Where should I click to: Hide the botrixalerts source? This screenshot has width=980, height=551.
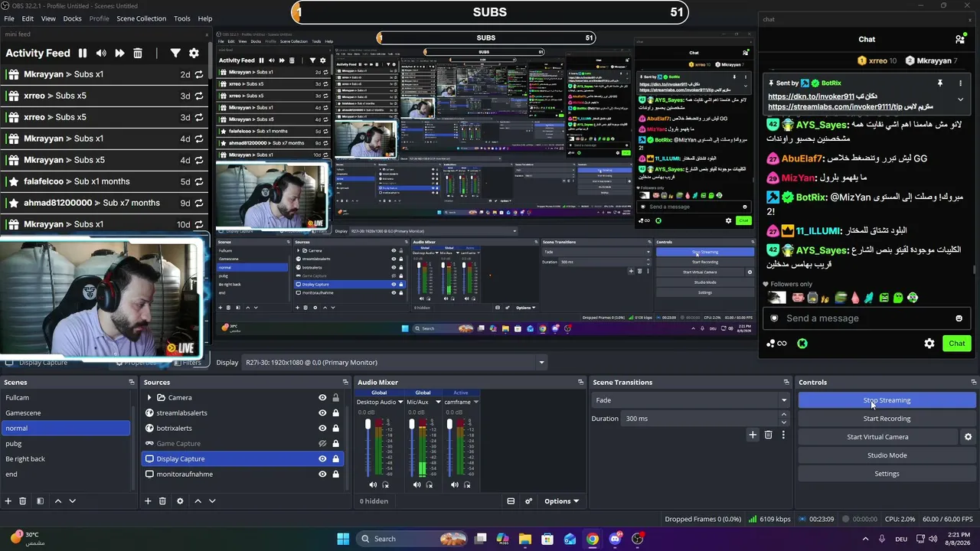click(x=322, y=429)
